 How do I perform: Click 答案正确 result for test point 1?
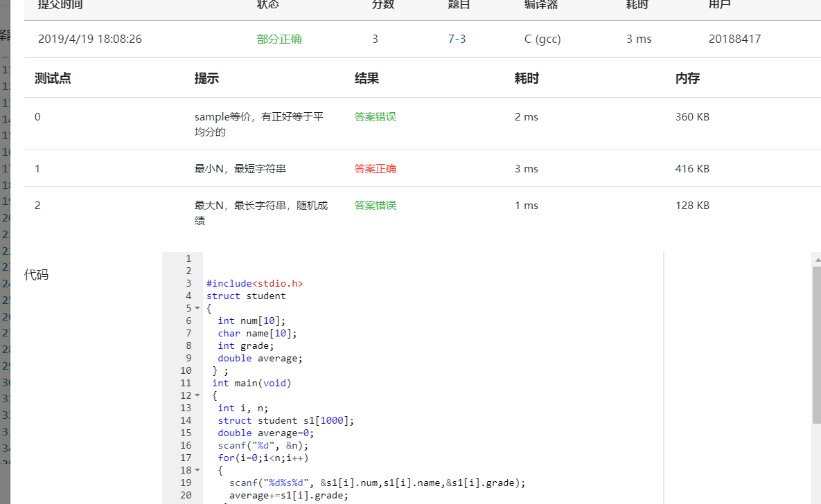[x=375, y=168]
